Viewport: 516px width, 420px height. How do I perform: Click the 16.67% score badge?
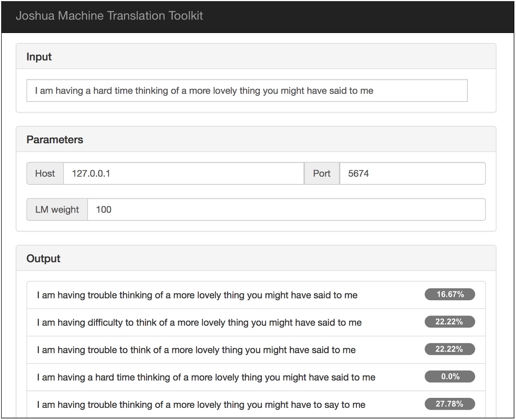pos(450,295)
